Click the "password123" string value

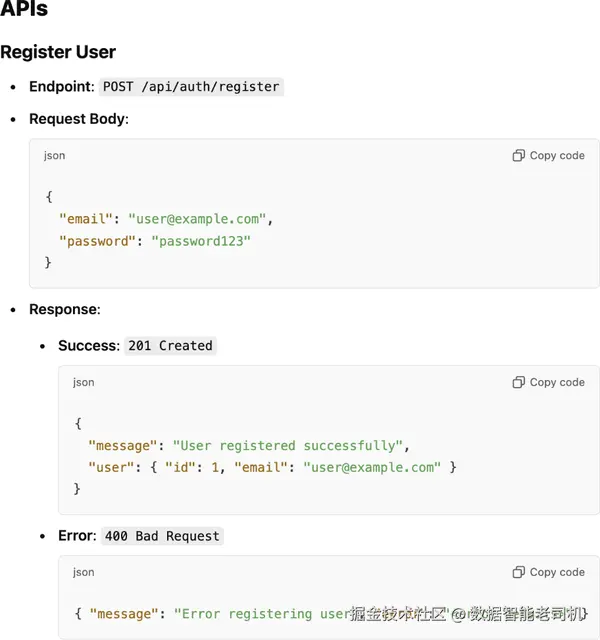coord(200,241)
